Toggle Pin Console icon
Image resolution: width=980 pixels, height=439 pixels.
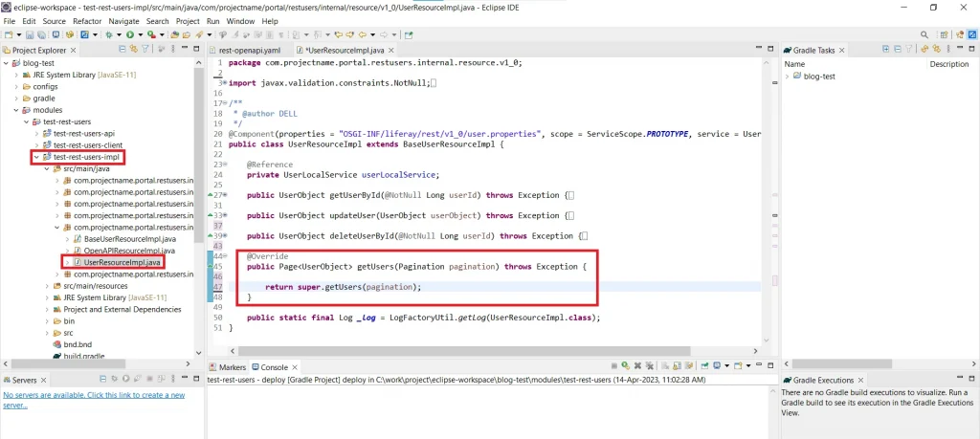point(704,366)
